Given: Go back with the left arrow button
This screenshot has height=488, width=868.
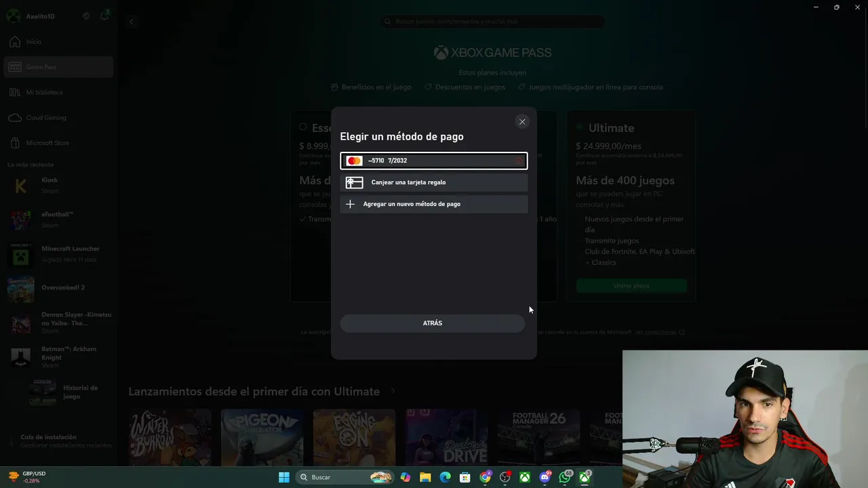Looking at the screenshot, I should pos(132,22).
